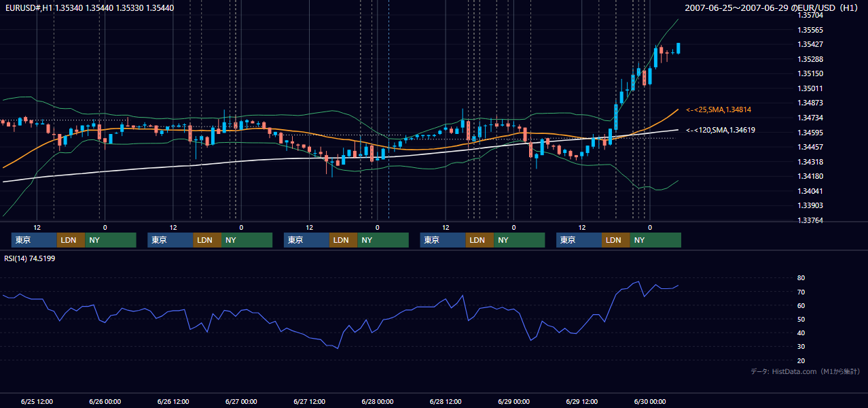Click the 1.35011 price axis label
Screen dimensions: 868x408
coord(810,88)
